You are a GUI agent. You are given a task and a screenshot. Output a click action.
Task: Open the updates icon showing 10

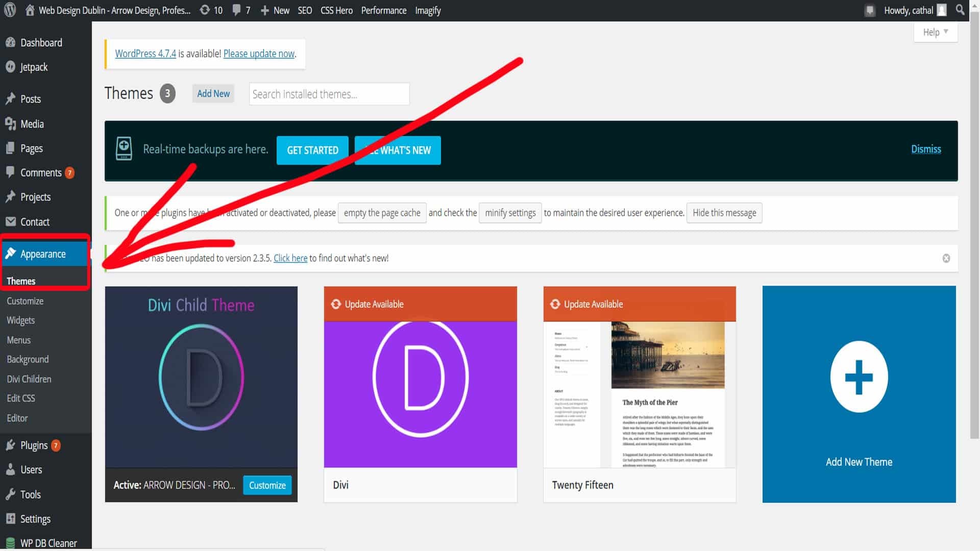coord(205,10)
